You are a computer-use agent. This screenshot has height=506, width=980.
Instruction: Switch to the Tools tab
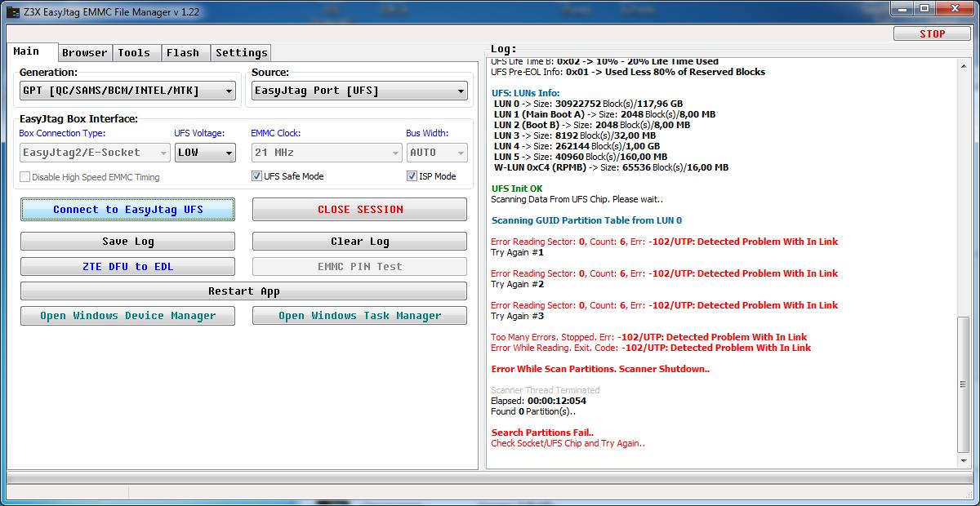click(135, 53)
